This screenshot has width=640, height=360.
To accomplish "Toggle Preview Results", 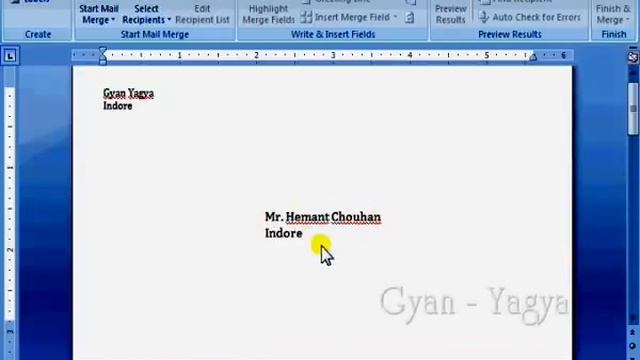I will pyautogui.click(x=451, y=14).
